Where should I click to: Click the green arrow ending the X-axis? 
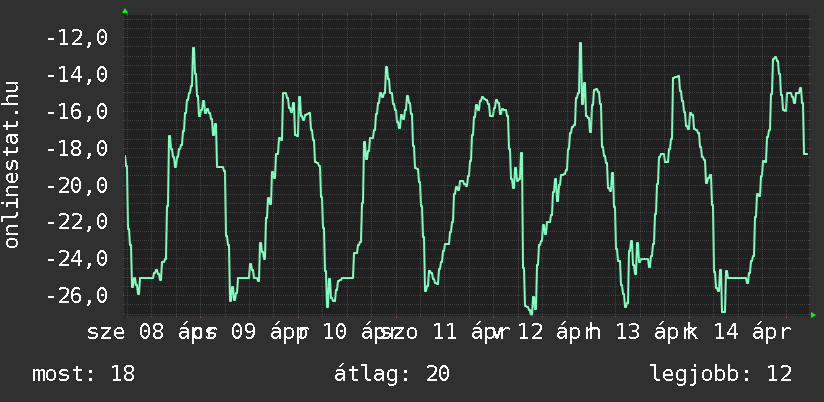(x=812, y=315)
